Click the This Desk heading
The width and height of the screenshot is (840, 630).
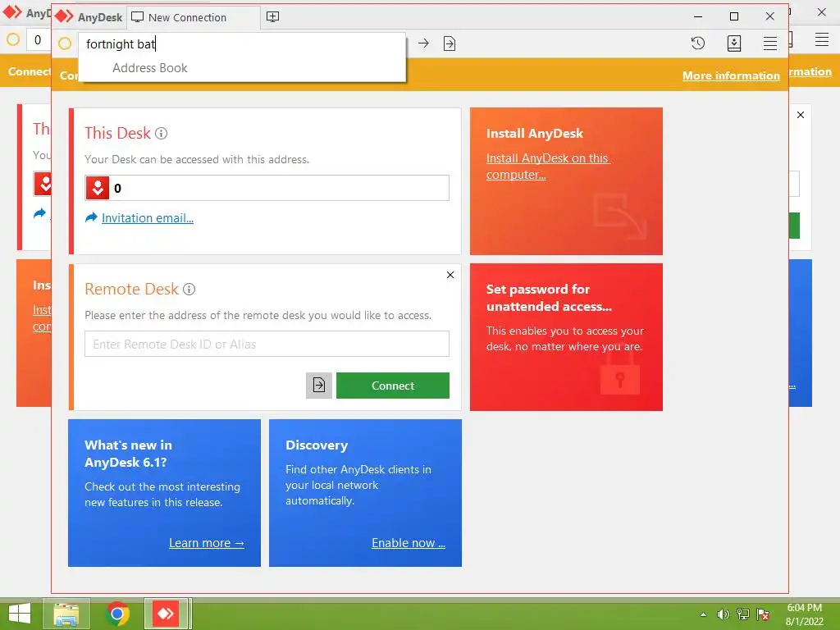coord(117,134)
